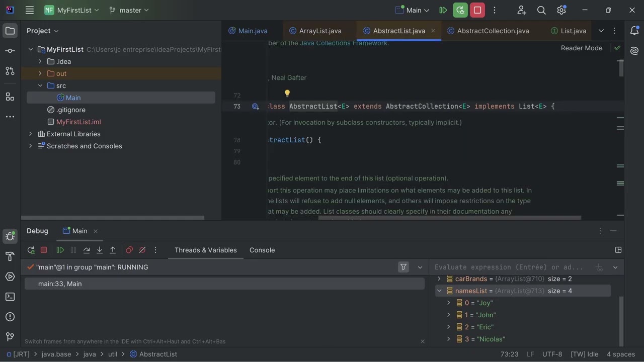644x362 pixels.
Task: Collapse the namesList variable
Action: pos(439,291)
